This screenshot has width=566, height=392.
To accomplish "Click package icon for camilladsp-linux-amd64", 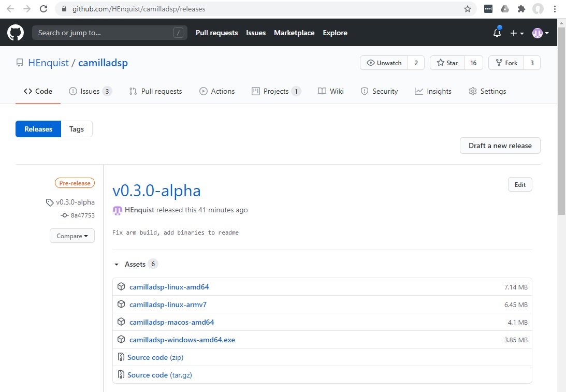I will click(x=121, y=286).
